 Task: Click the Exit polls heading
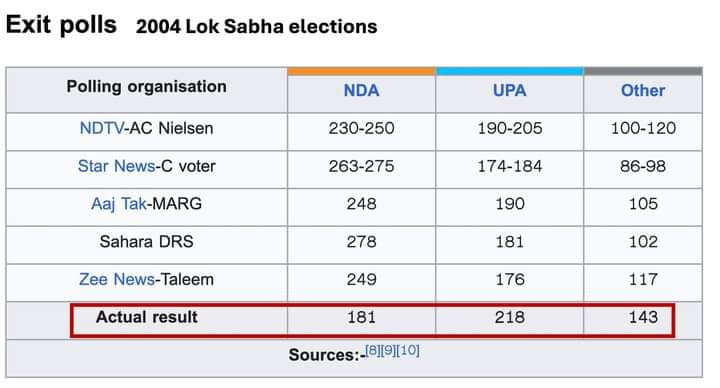click(61, 25)
